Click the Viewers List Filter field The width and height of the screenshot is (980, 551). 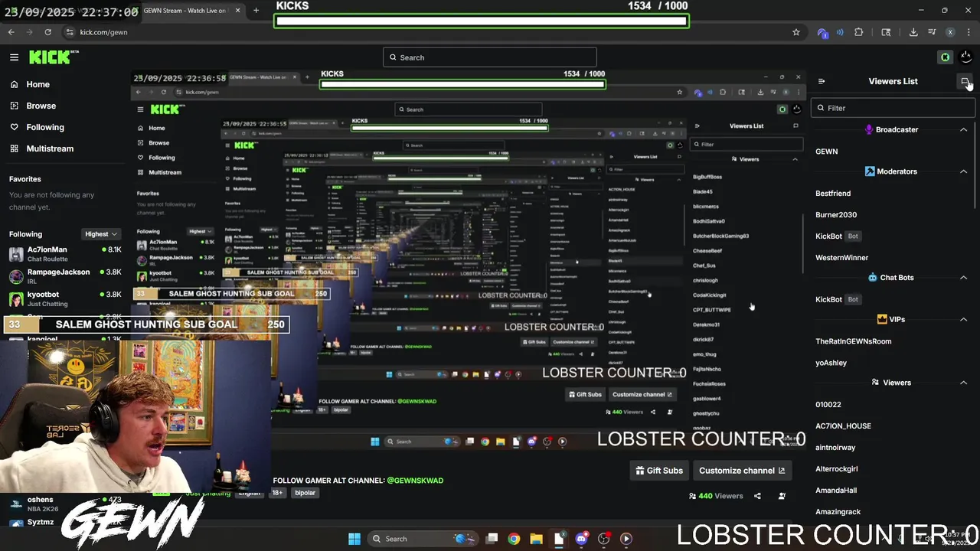coord(892,108)
